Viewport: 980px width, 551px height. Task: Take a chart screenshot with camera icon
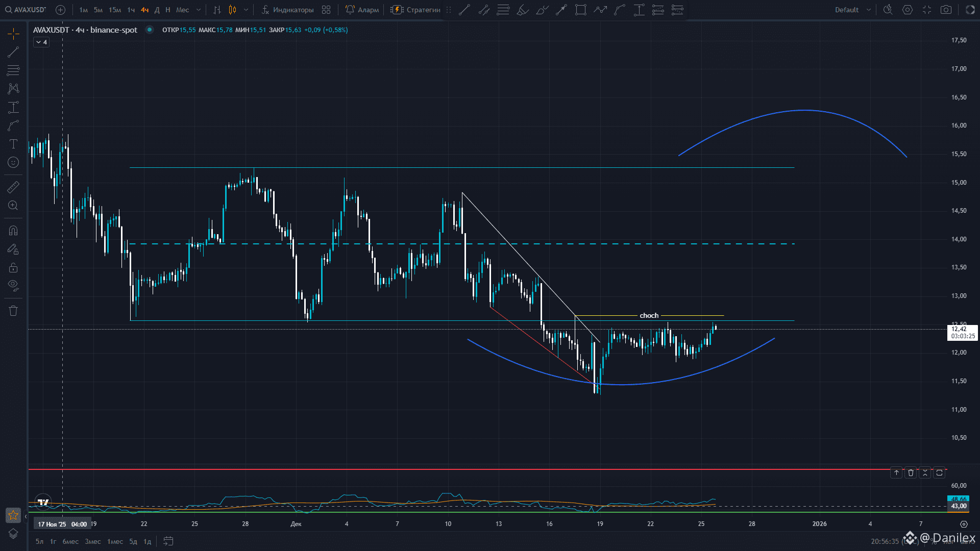pos(945,10)
